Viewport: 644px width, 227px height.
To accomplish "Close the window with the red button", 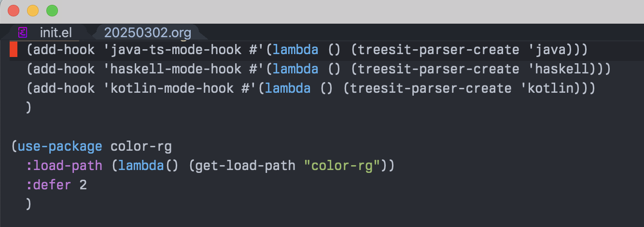I will click(14, 11).
